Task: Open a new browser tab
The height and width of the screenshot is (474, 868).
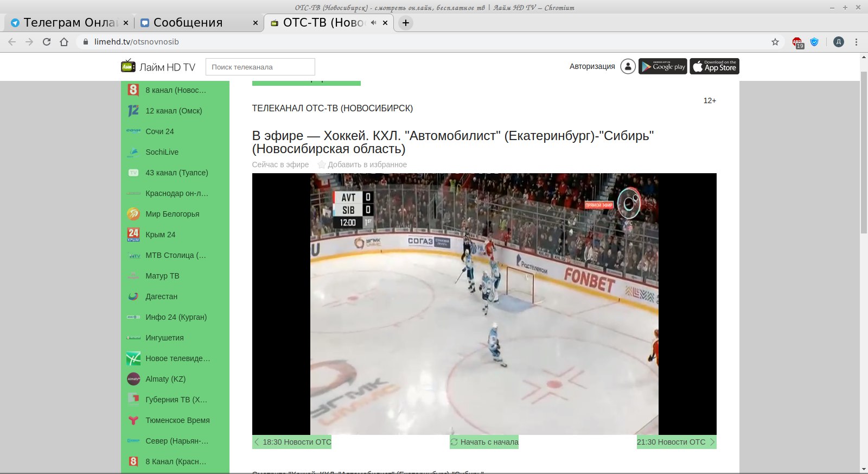Action: [406, 23]
